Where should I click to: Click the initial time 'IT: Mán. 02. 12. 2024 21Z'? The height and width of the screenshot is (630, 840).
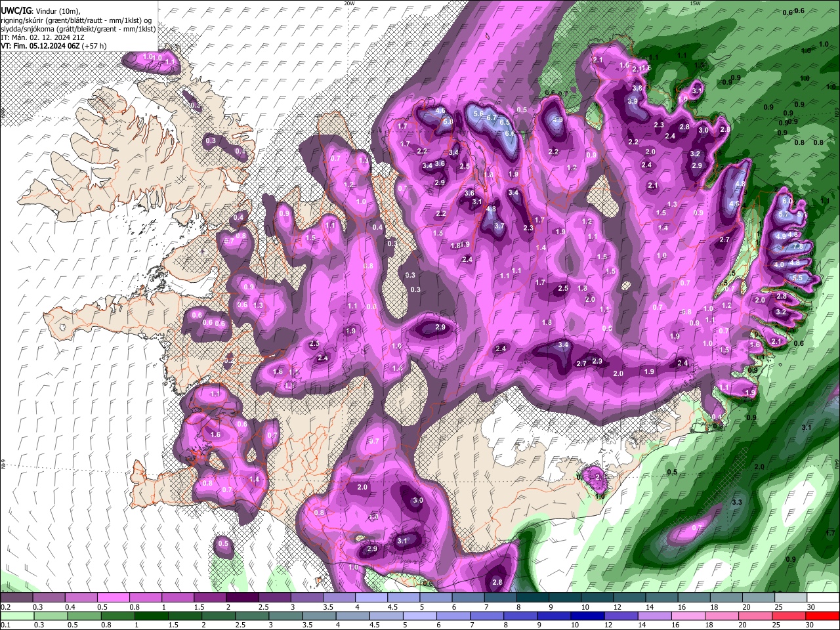[42, 37]
